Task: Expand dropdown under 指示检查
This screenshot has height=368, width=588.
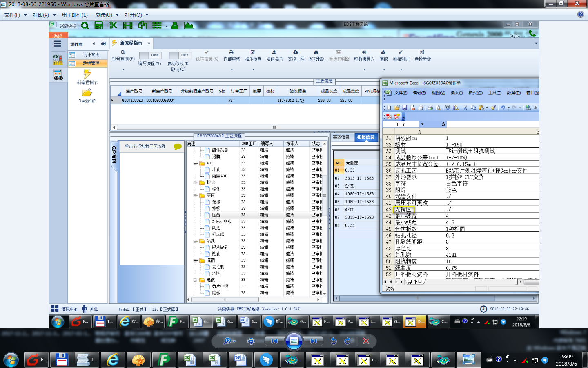Action: click(253, 69)
